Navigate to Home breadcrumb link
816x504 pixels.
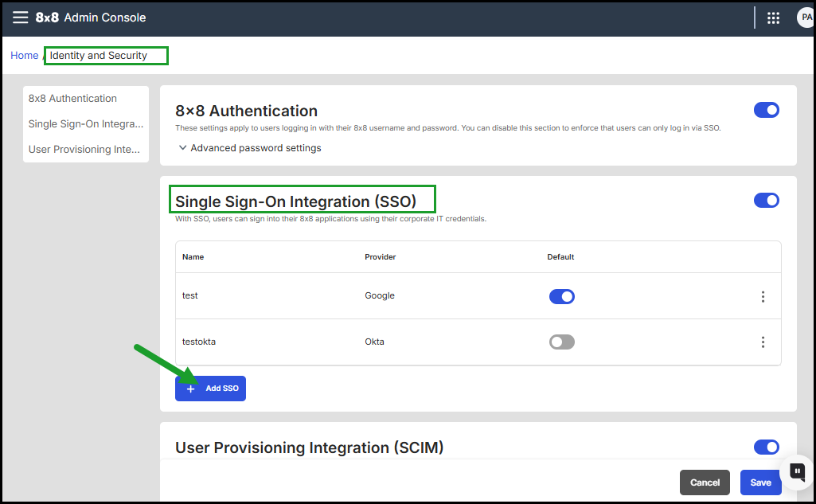pyautogui.click(x=24, y=56)
